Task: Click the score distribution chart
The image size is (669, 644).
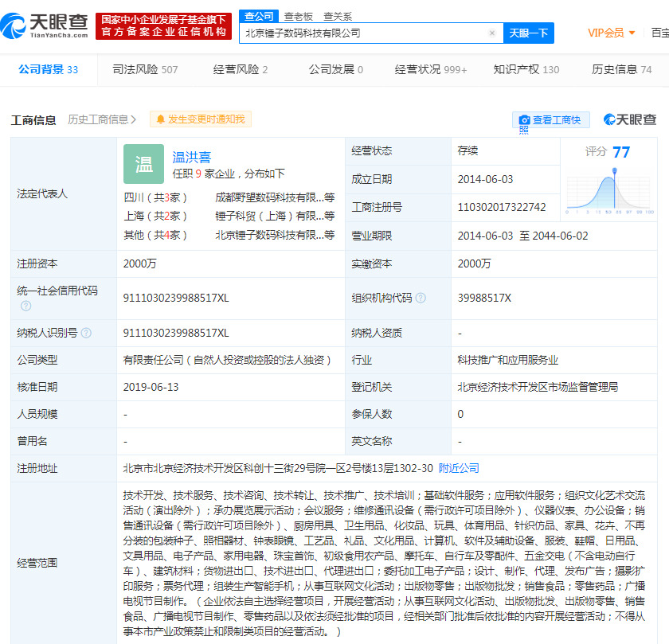Action: pyautogui.click(x=609, y=190)
